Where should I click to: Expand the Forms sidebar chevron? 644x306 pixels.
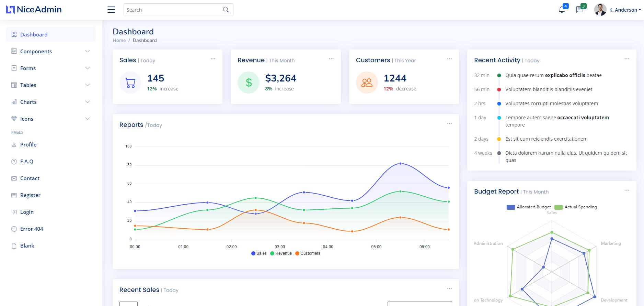point(88,68)
